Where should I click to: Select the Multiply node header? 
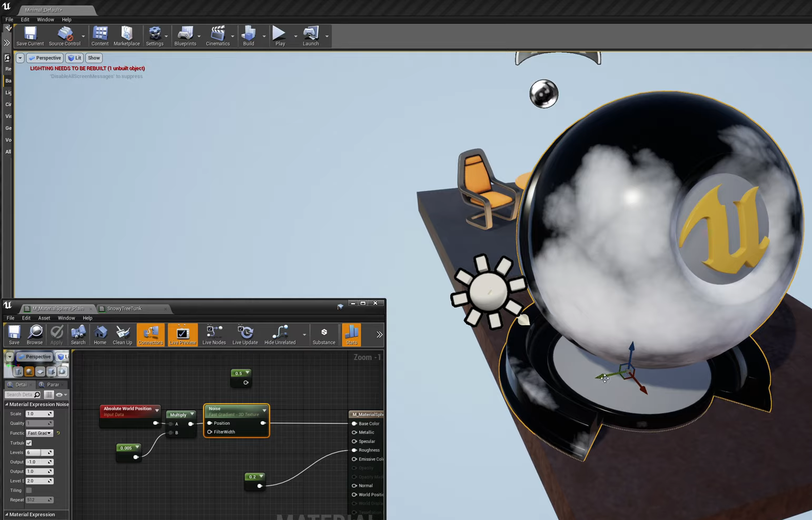click(181, 415)
